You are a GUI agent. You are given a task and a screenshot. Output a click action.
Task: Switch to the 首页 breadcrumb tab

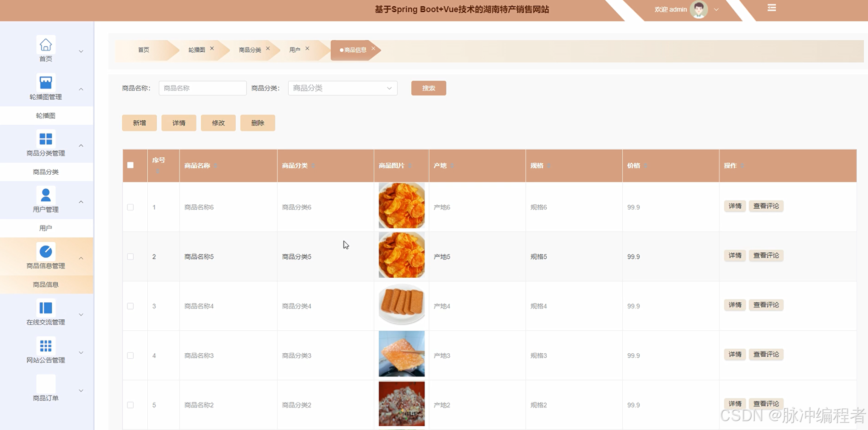point(143,50)
